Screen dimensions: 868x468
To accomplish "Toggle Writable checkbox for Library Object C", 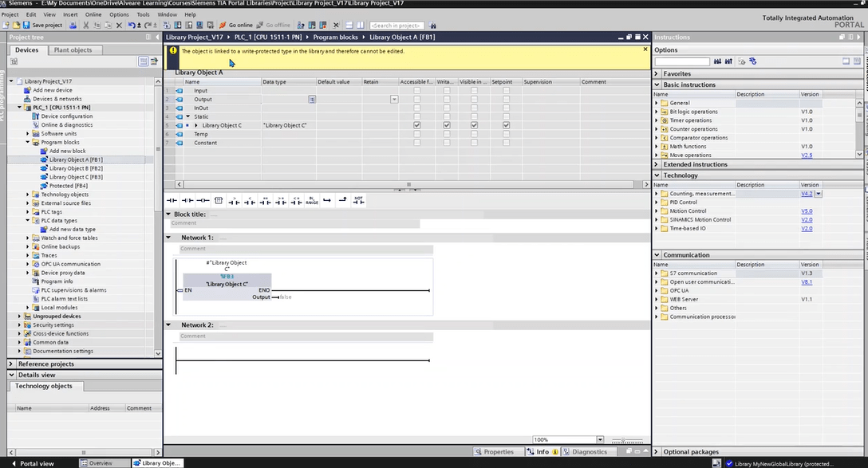I will coord(447,125).
